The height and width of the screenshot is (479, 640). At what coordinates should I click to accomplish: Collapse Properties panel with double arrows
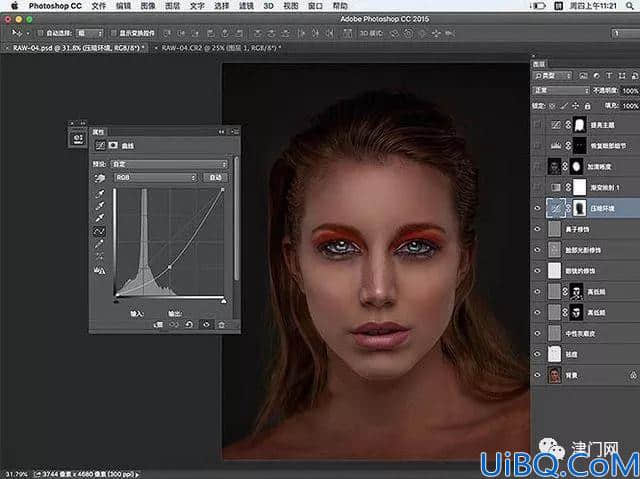point(221,132)
